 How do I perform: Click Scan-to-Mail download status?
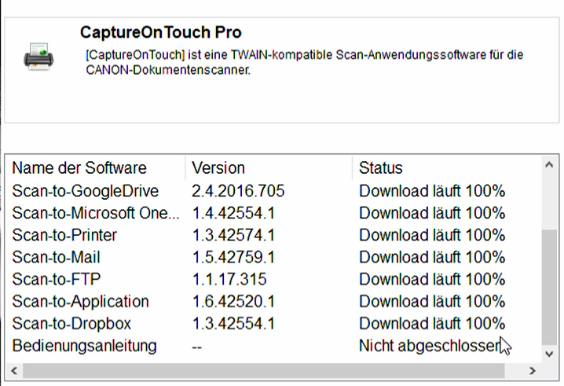point(432,257)
